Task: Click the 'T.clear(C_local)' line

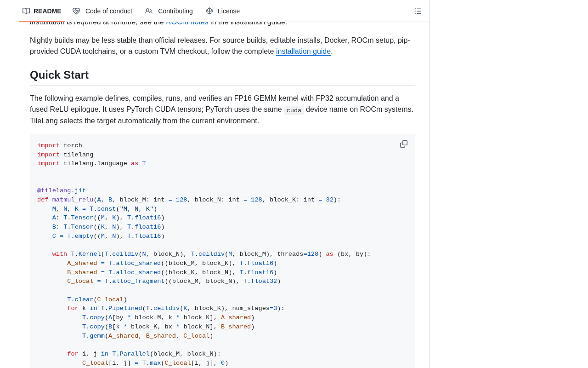Action: pos(97,299)
